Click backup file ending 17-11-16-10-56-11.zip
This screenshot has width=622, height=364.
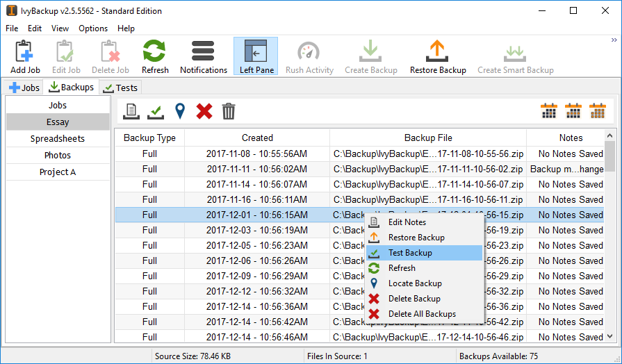pos(428,200)
